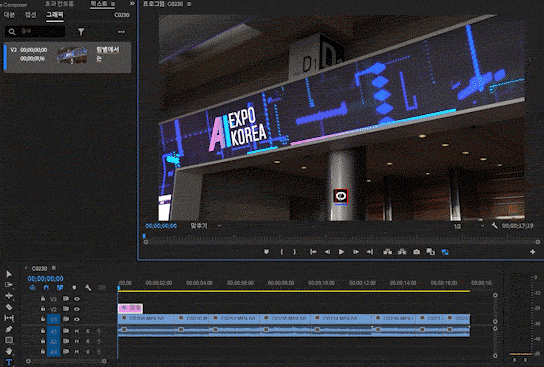Click the blue icon in the transport bar
This screenshot has height=367, width=544.
point(445,252)
